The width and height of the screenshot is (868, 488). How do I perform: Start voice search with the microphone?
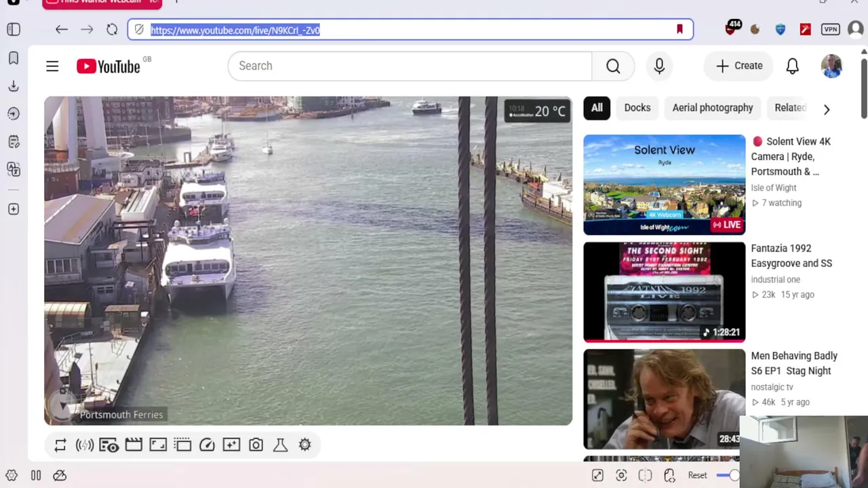[x=659, y=66]
